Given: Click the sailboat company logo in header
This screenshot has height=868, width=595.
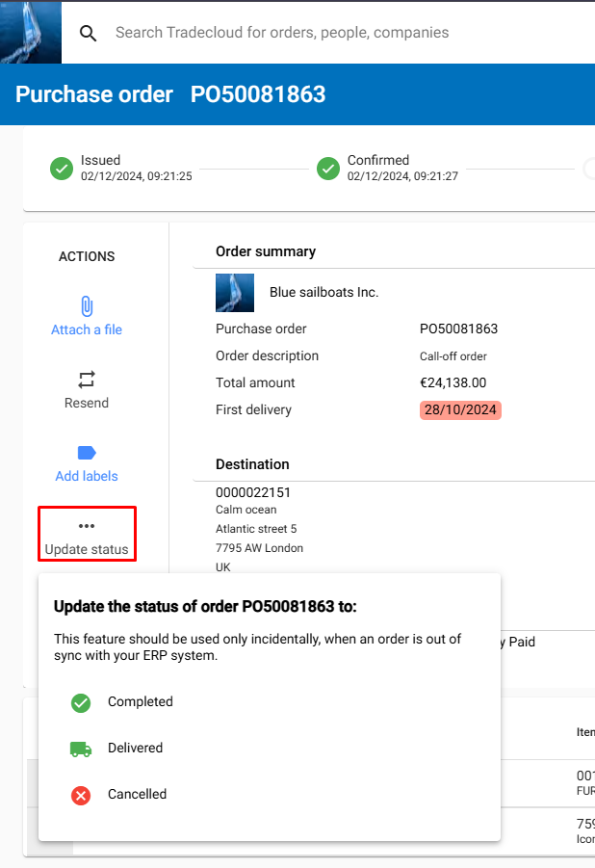Looking at the screenshot, I should click(x=31, y=32).
